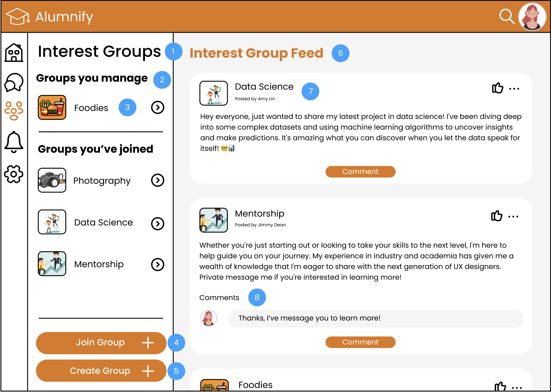The image size is (551, 392).
Task: Click the Join Group button
Action: point(101,343)
